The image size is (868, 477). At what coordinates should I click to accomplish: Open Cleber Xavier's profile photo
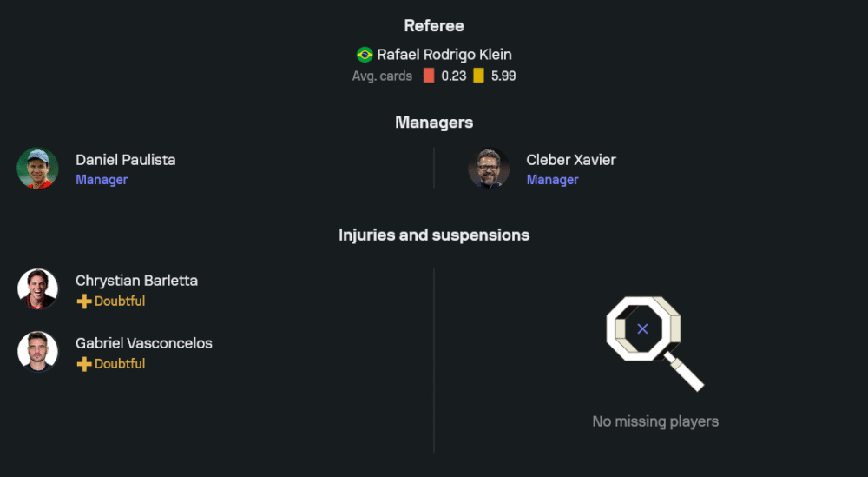(489, 169)
